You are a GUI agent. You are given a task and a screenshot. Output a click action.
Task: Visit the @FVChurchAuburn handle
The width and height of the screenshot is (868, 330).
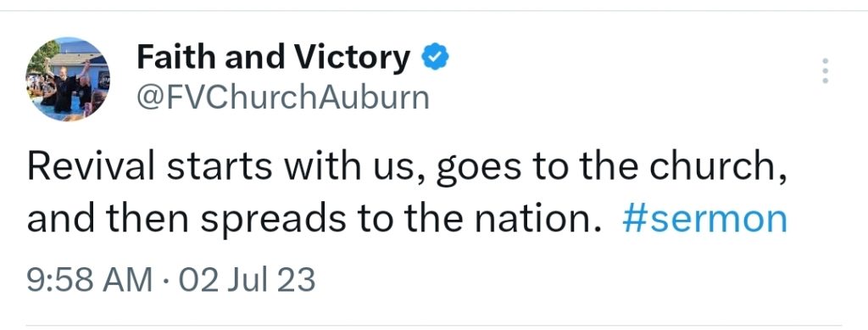283,98
